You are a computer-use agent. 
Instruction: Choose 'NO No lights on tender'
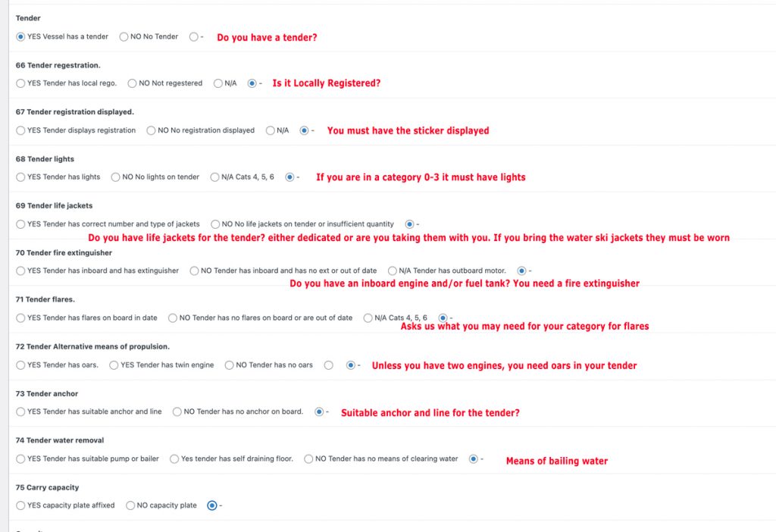pyautogui.click(x=116, y=177)
